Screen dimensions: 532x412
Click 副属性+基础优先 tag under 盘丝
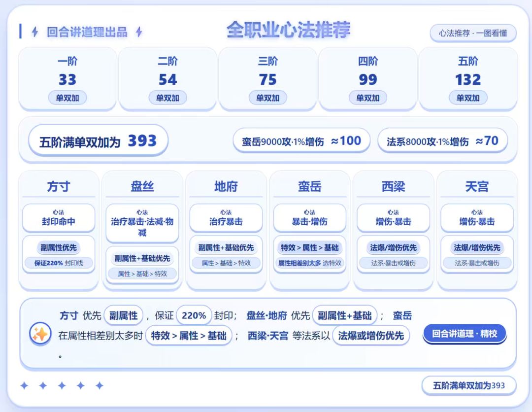point(142,259)
